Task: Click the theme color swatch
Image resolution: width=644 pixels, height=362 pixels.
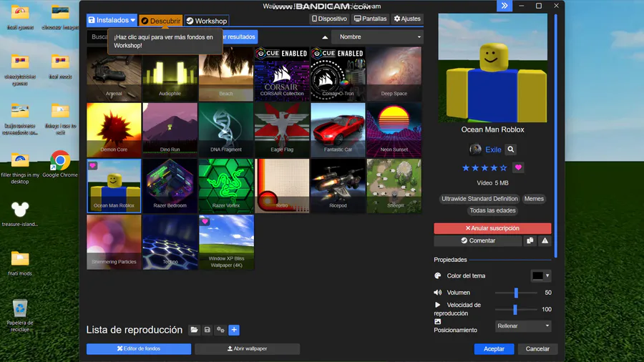Action: [x=537, y=276]
